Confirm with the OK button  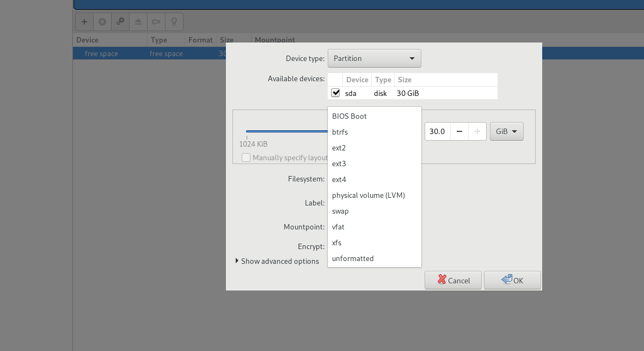512,280
